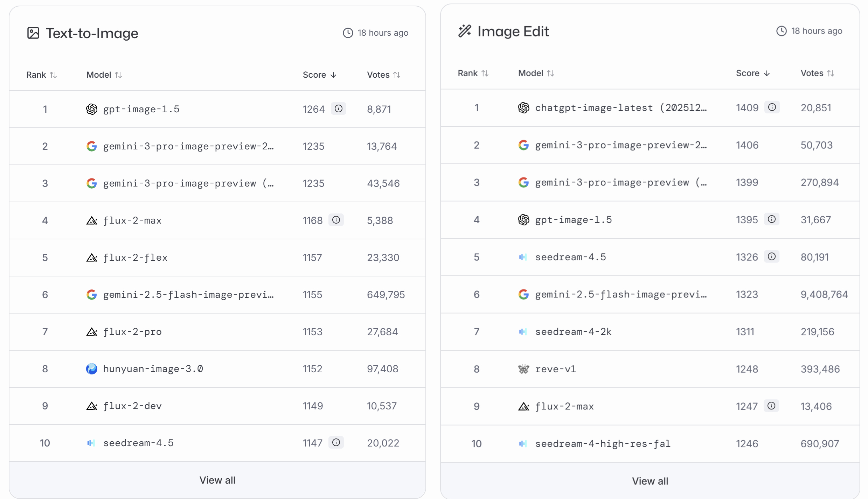Click info icon beside Image Edit flux-2-max score 1247

click(x=771, y=406)
